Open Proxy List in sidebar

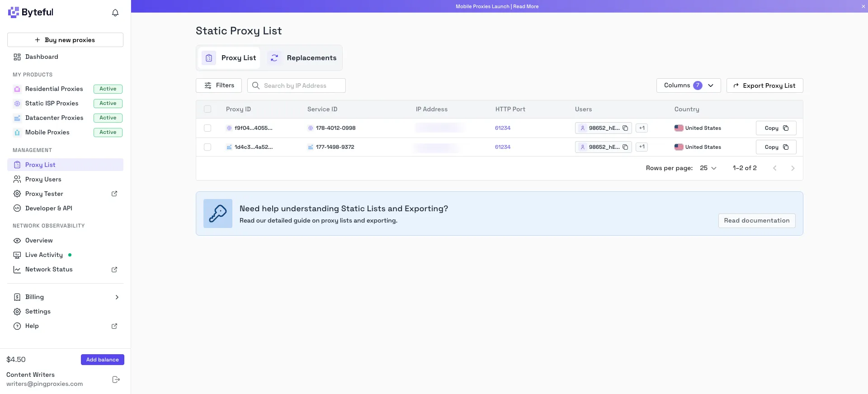click(x=65, y=165)
